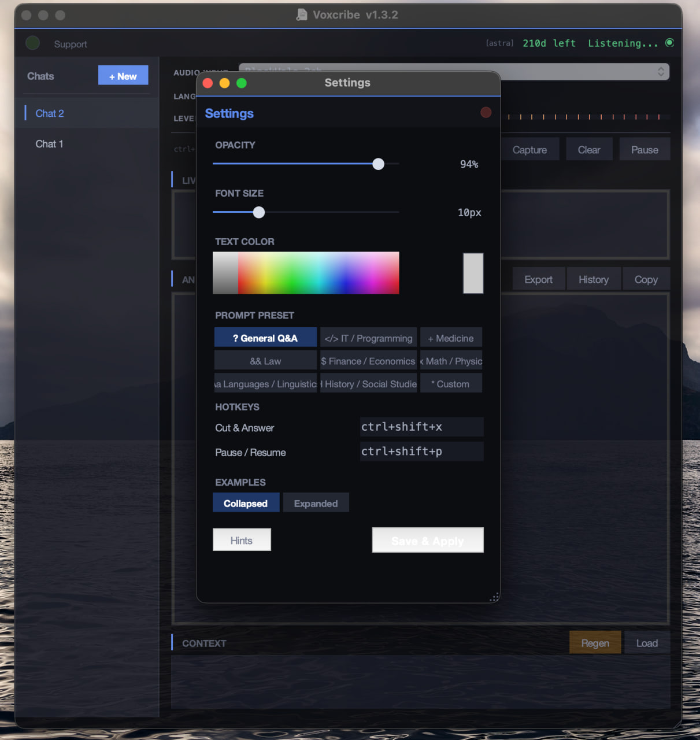Click the Copy button

(646, 279)
